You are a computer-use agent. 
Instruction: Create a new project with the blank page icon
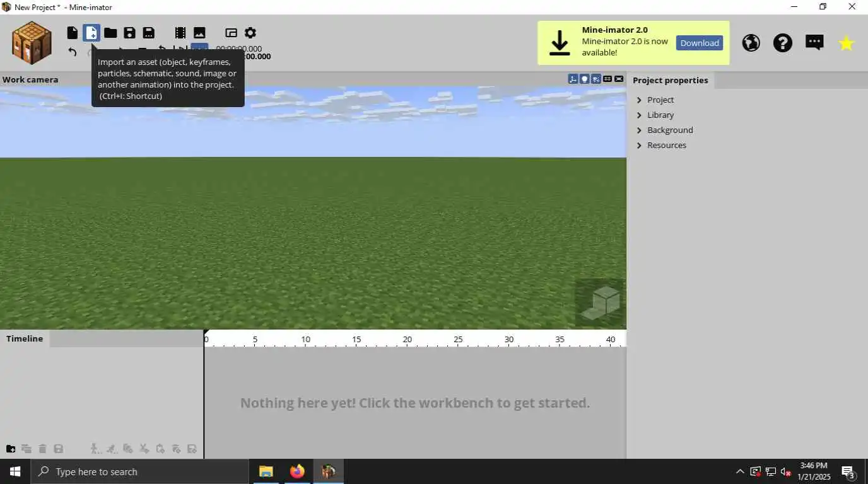coord(73,33)
